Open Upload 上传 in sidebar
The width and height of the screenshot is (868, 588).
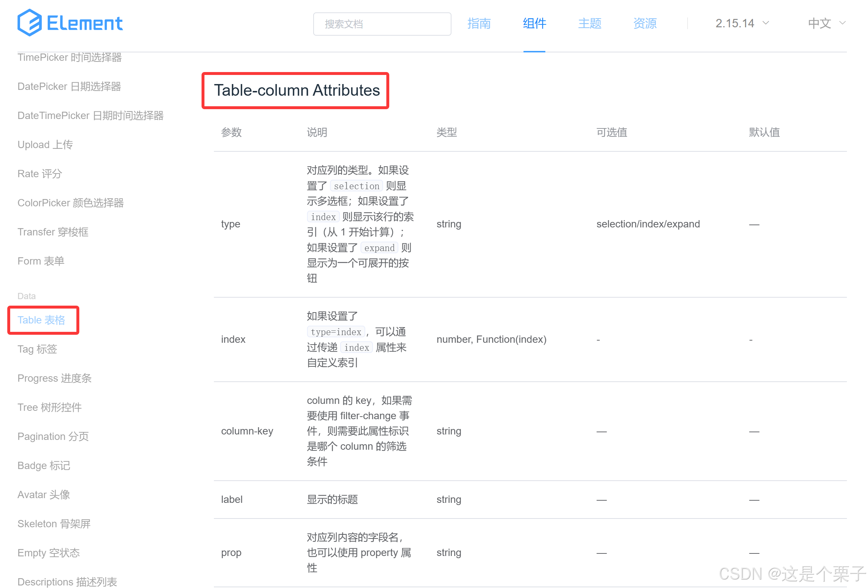click(45, 144)
